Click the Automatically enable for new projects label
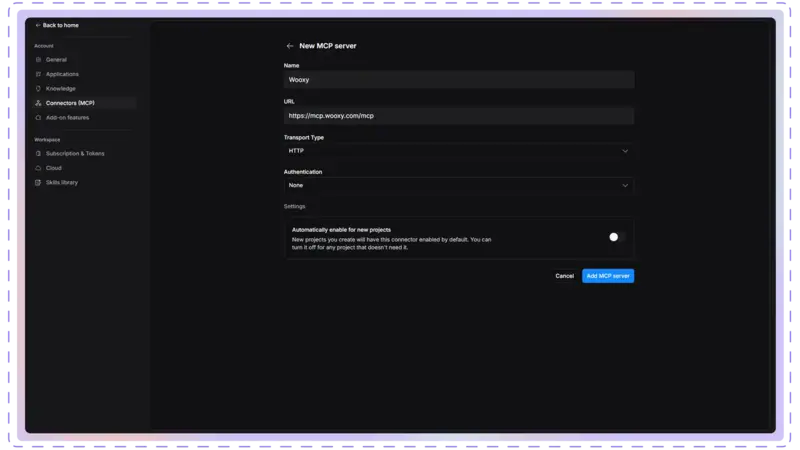 341,230
